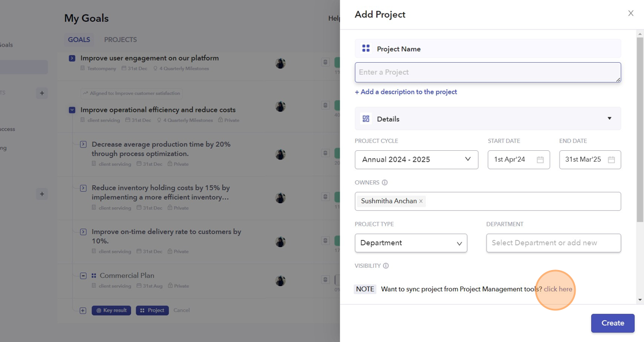Switch to the Projects tab
Image resolution: width=644 pixels, height=342 pixels.
(x=120, y=40)
